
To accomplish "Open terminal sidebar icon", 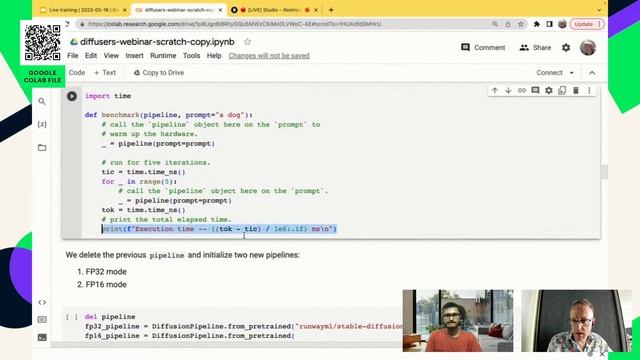I will point(42,337).
